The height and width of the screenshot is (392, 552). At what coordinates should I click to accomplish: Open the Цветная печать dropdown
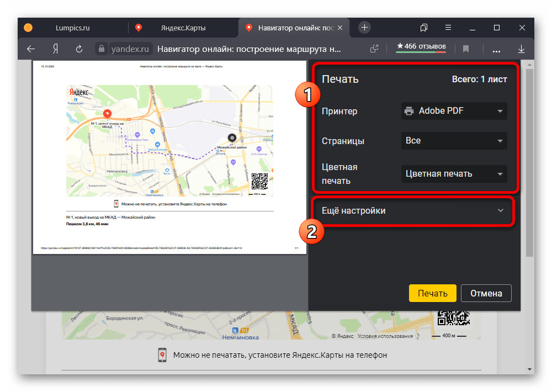[454, 174]
